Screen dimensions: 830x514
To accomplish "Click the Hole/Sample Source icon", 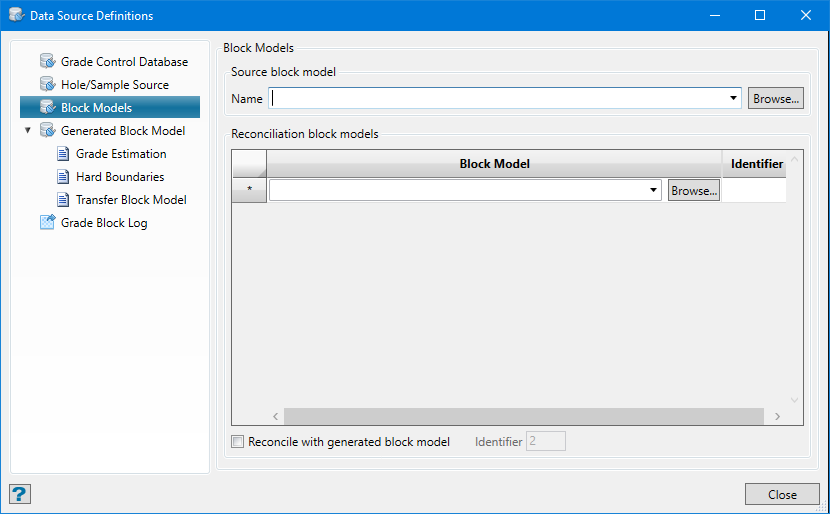I will coord(47,85).
